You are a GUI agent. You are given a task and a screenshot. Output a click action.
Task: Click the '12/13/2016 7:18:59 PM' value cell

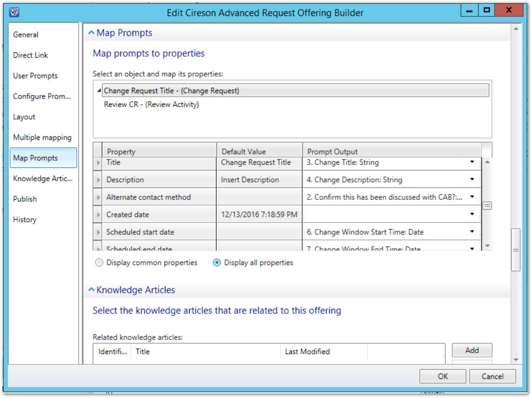click(259, 214)
